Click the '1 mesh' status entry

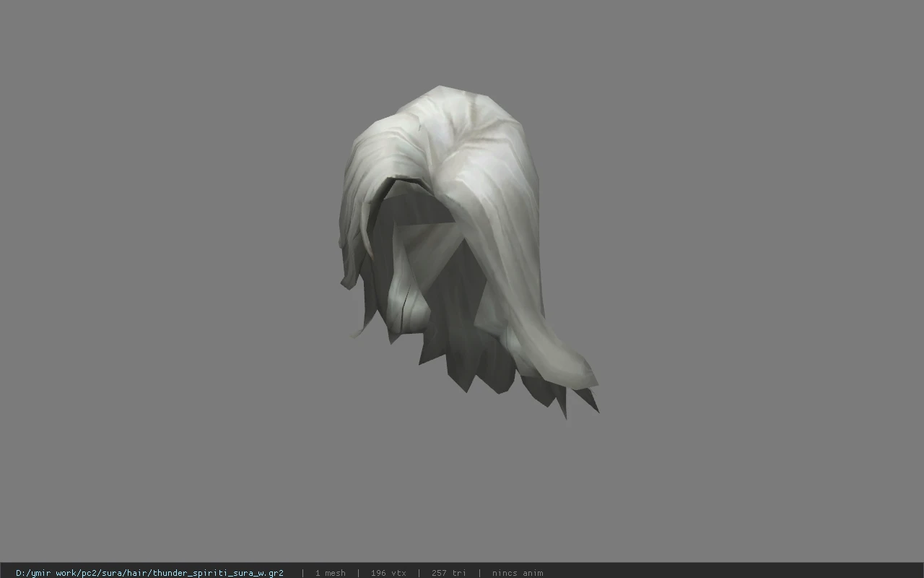330,573
